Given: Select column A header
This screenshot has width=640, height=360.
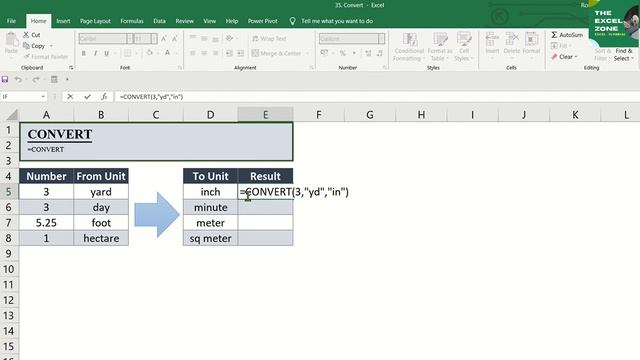Looking at the screenshot, I should click(x=47, y=115).
